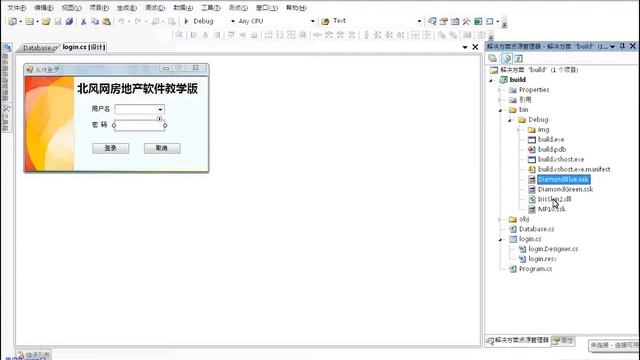Collapse the login.cs node
This screenshot has width=640, height=360.
[x=500, y=240]
